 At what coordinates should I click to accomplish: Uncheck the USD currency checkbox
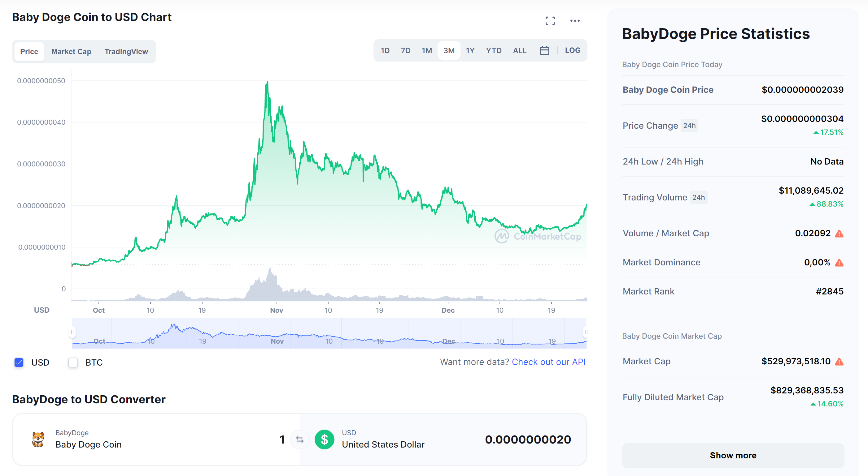tap(19, 362)
